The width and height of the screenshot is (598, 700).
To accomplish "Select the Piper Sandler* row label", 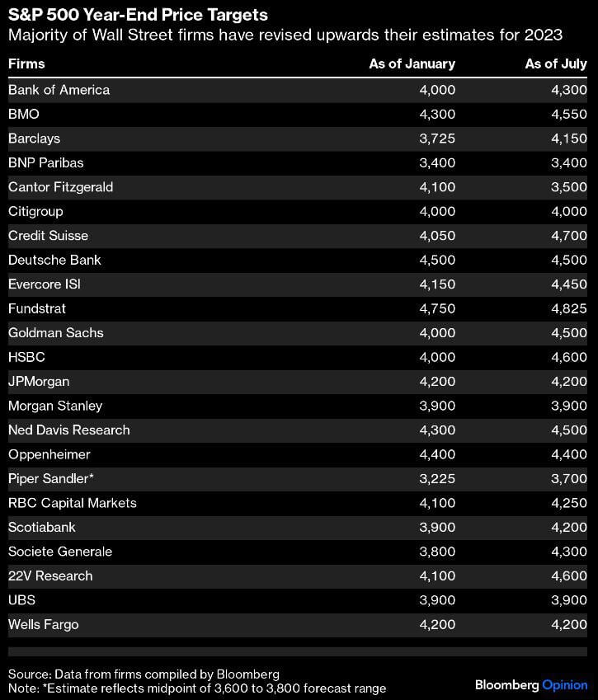I will 52,478.
